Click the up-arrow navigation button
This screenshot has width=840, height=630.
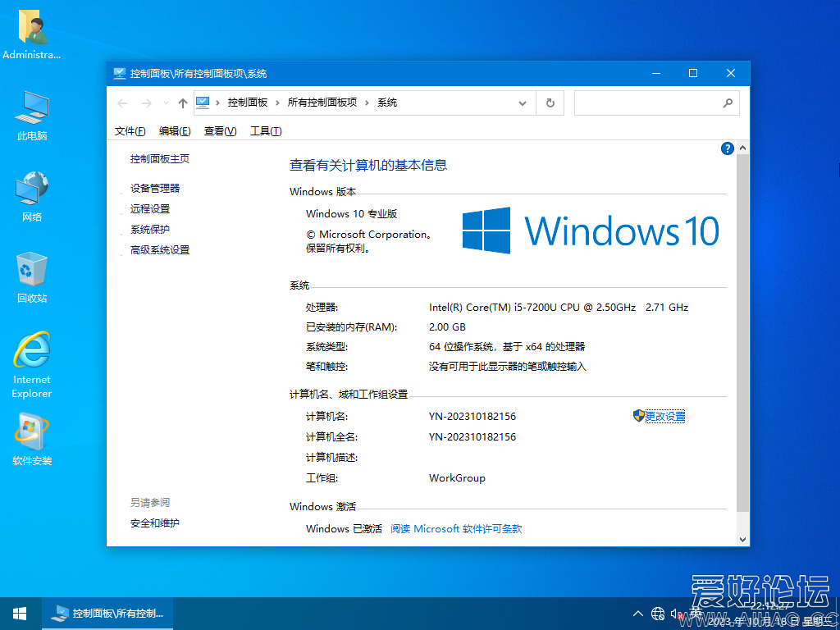click(x=182, y=103)
